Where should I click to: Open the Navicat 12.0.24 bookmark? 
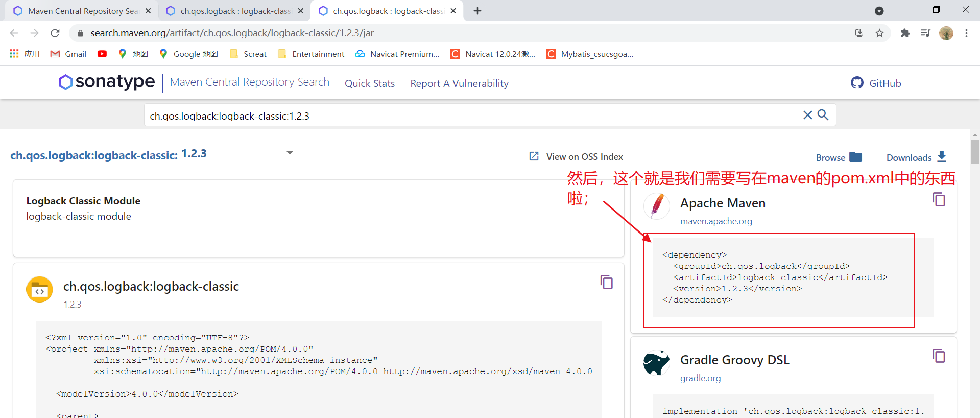point(493,54)
